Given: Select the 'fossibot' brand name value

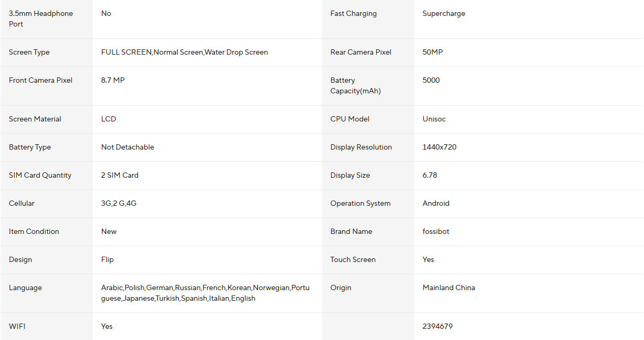Looking at the screenshot, I should pos(436,231).
